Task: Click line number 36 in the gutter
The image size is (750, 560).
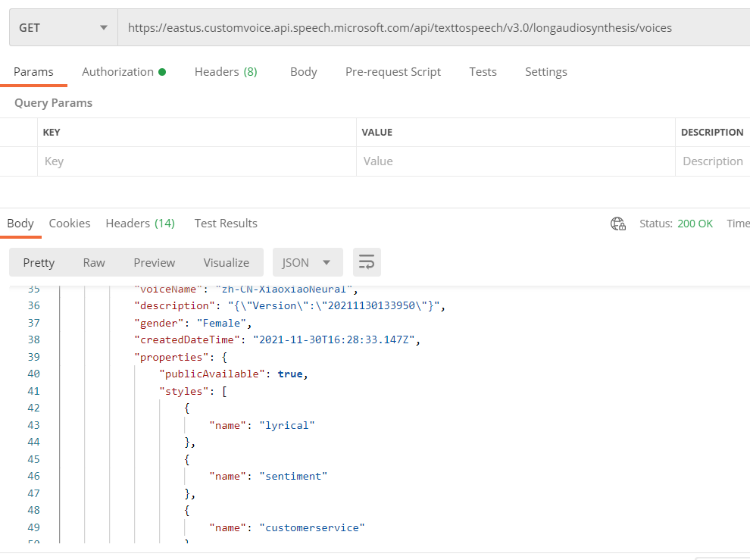Action: click(x=34, y=306)
